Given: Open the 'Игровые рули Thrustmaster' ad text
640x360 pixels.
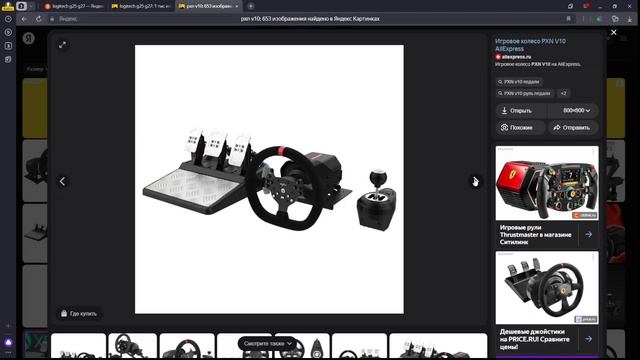Looking at the screenshot, I should click(x=536, y=235).
